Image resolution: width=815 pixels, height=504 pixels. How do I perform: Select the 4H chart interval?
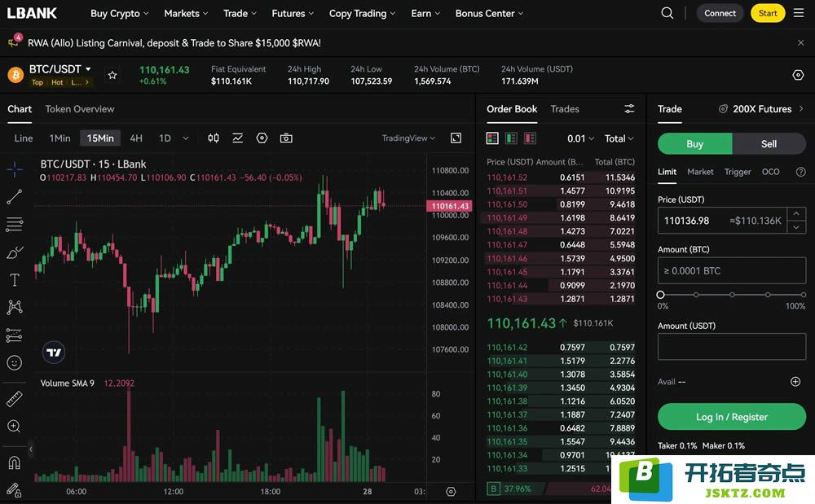(x=136, y=138)
